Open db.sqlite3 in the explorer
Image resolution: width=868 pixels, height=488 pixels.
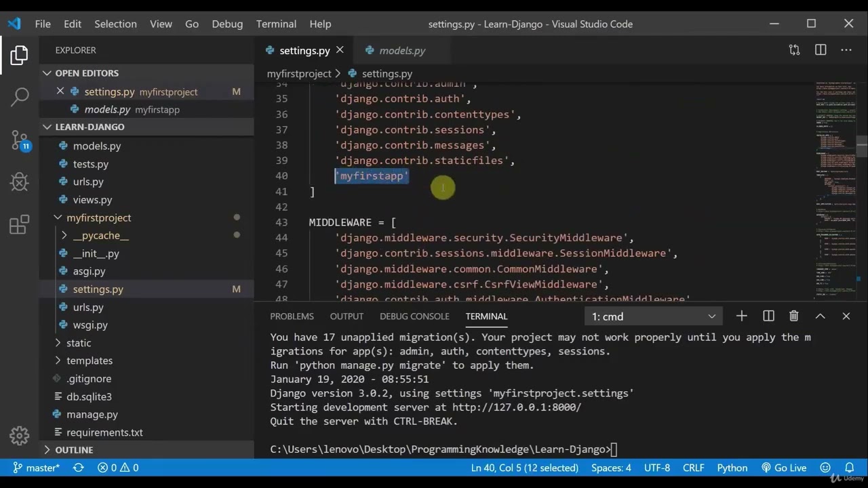pyautogui.click(x=146, y=396)
